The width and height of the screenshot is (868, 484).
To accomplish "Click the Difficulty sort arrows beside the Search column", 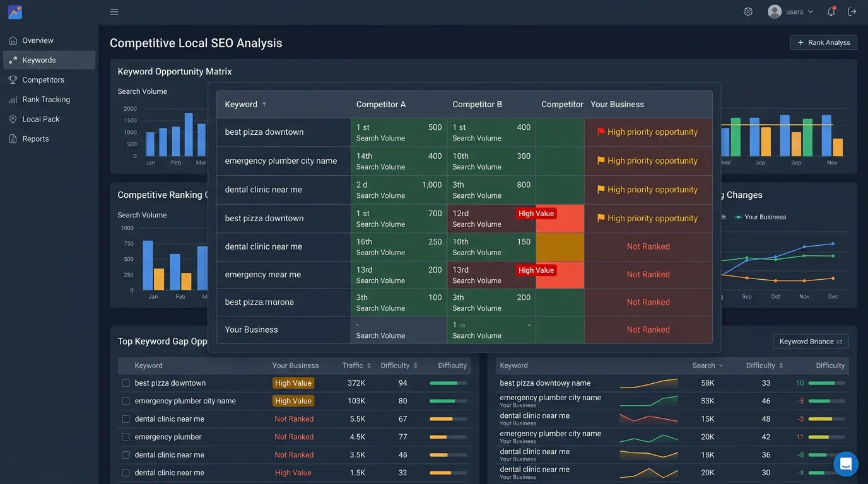I will pos(781,366).
